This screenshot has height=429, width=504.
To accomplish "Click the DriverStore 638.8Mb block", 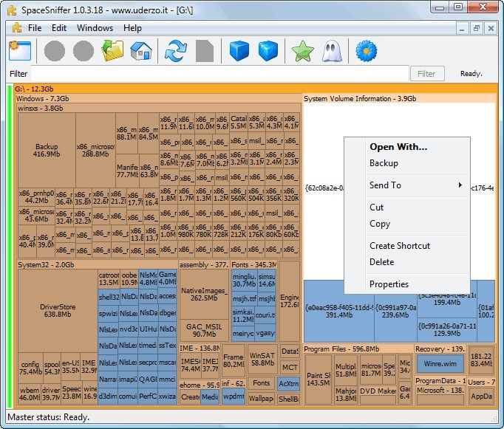I will [x=58, y=311].
